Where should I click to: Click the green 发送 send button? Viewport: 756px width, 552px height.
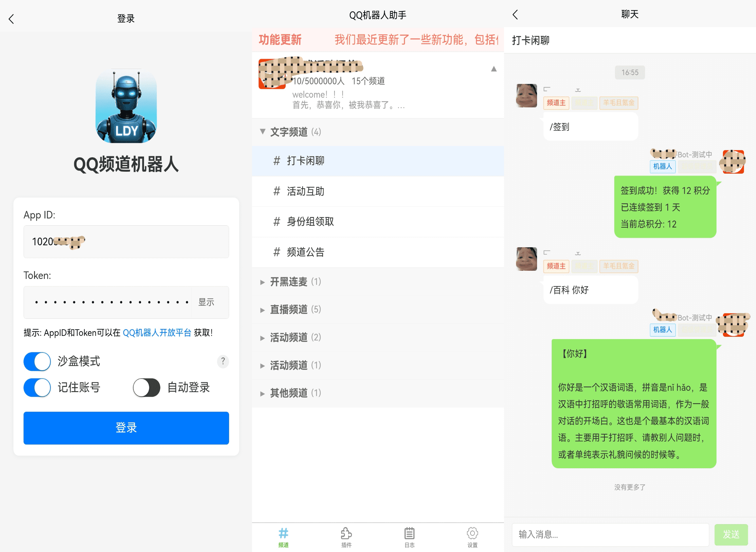[x=731, y=535]
